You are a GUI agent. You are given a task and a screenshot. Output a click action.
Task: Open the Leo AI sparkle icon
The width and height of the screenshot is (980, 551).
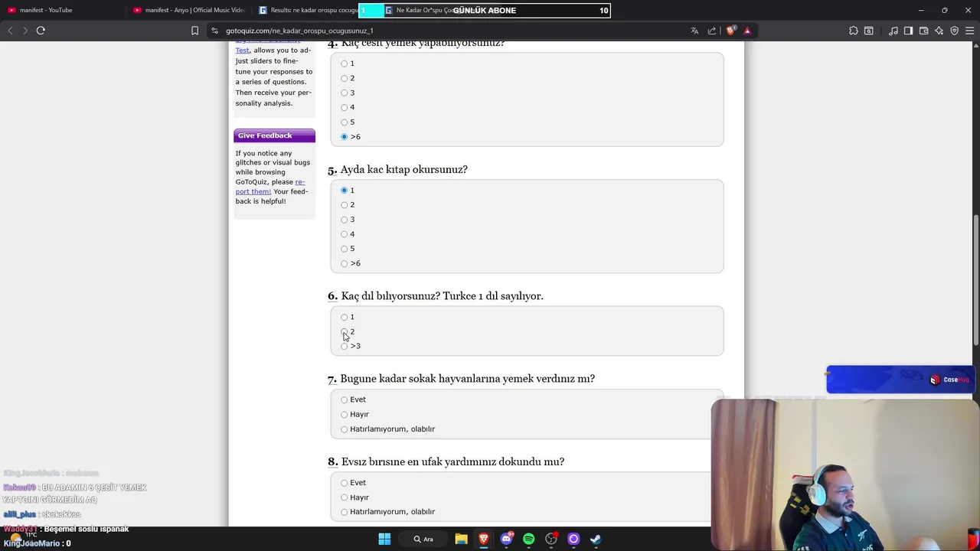[939, 31]
